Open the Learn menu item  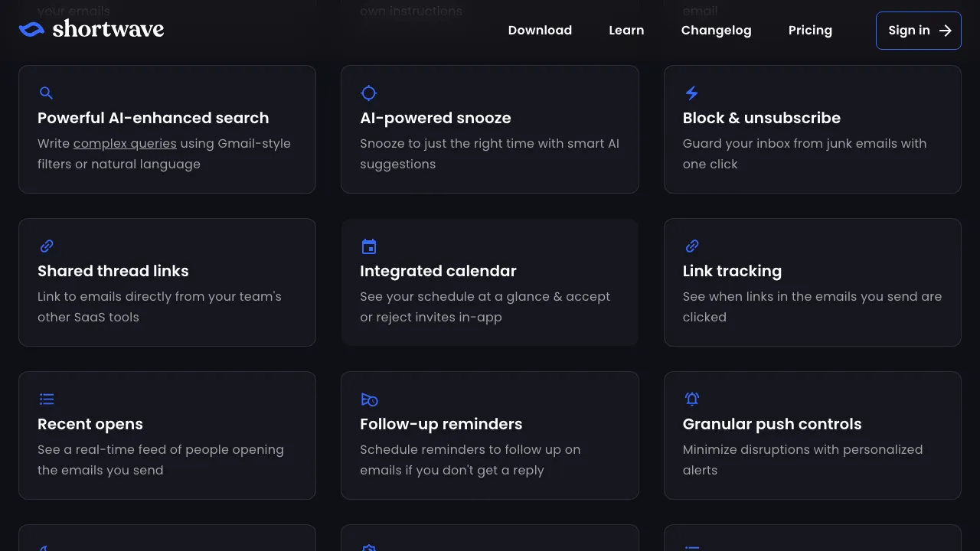point(626,31)
